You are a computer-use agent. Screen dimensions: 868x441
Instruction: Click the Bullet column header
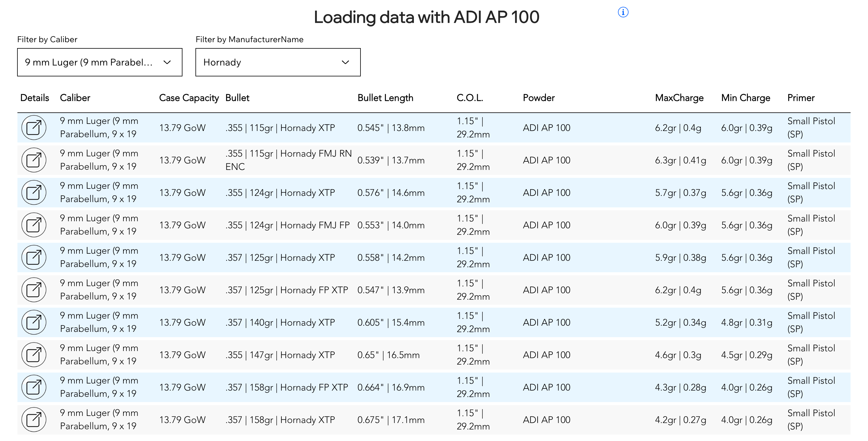[x=238, y=98]
